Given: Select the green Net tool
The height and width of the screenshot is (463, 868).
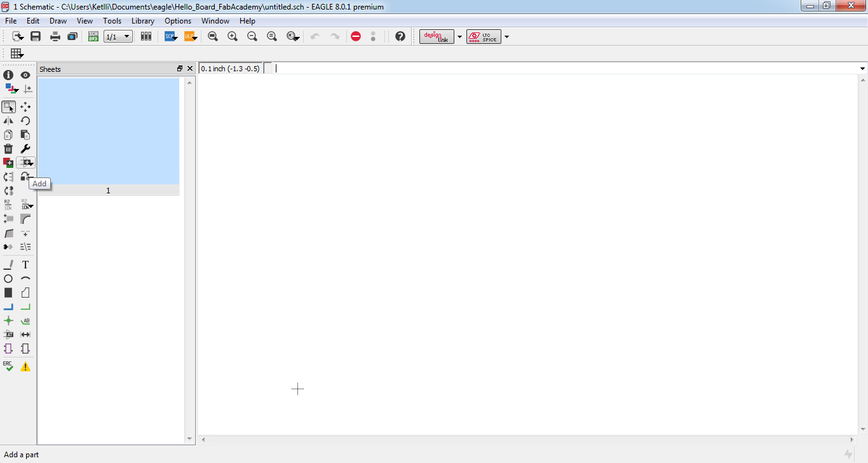Looking at the screenshot, I should pyautogui.click(x=25, y=307).
